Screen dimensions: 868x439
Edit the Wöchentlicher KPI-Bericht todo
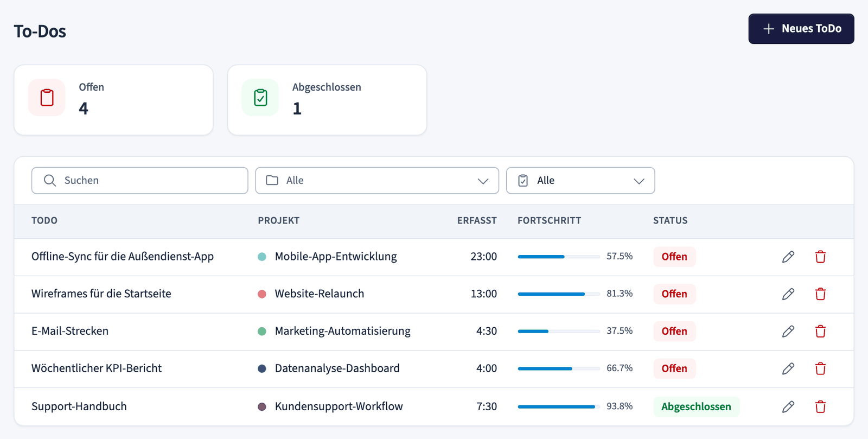[x=788, y=369]
